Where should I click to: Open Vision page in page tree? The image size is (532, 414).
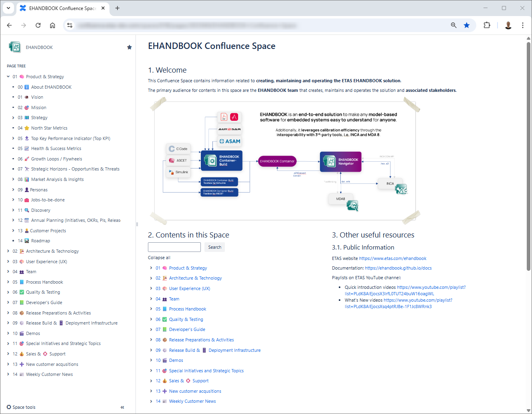pos(37,97)
